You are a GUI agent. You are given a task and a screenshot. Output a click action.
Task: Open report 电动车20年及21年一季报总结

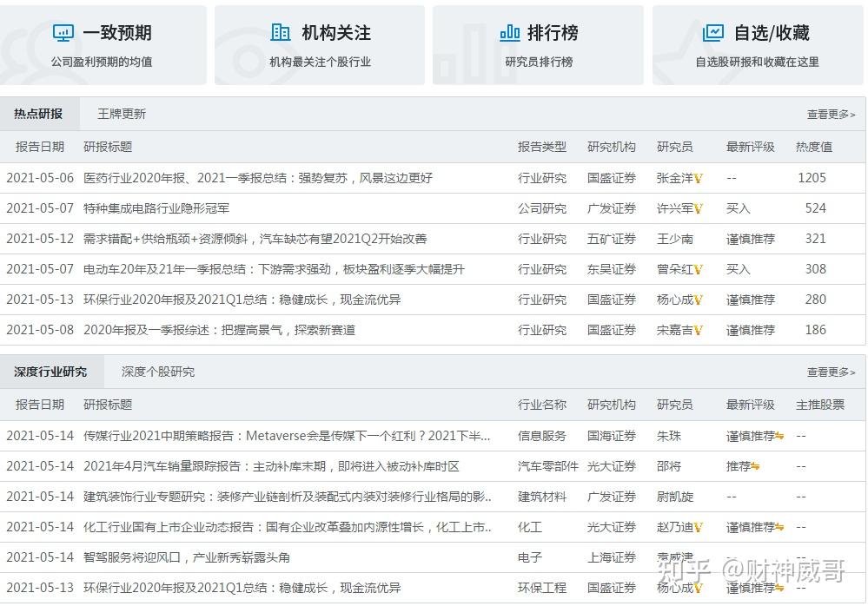click(x=274, y=269)
